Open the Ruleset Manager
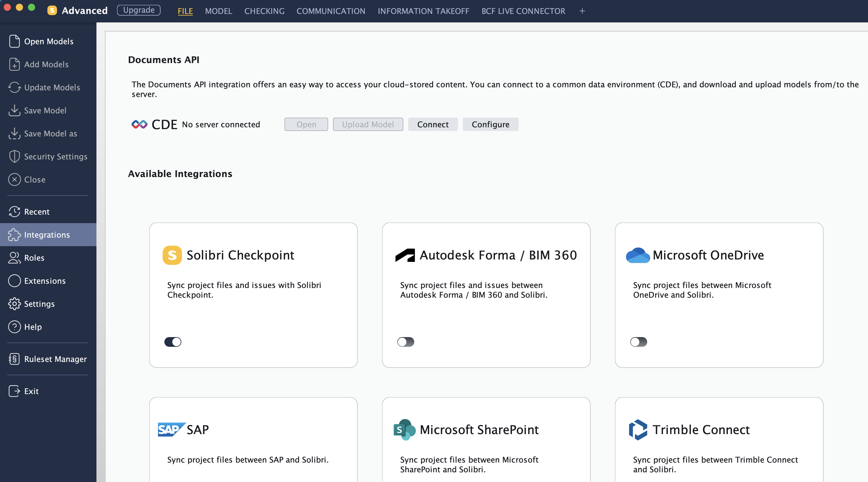The height and width of the screenshot is (482, 868). click(x=55, y=359)
